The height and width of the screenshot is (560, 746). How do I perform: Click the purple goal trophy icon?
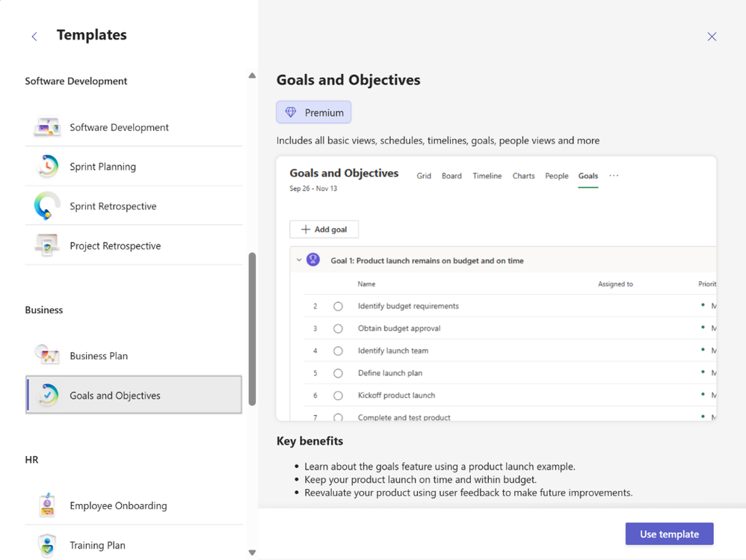313,260
